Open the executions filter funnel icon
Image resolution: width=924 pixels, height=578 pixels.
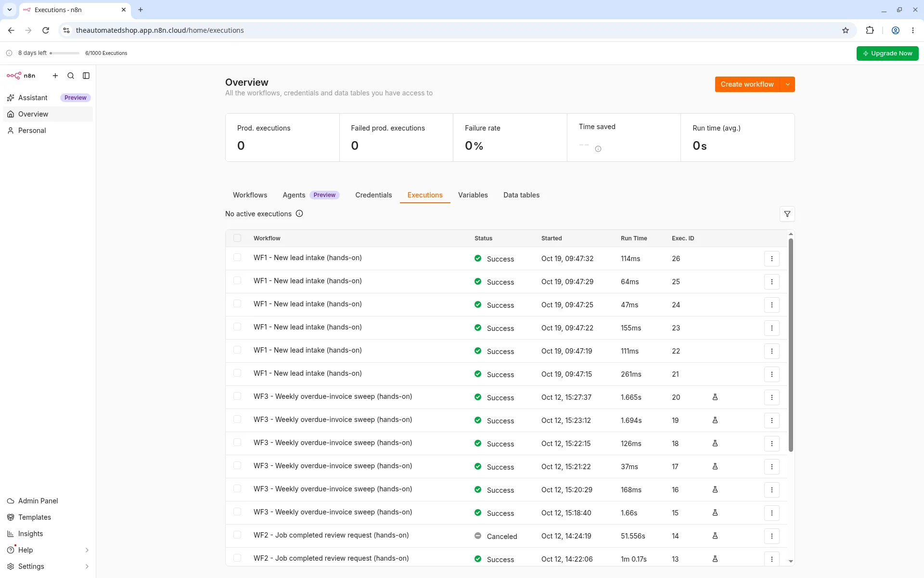(787, 214)
